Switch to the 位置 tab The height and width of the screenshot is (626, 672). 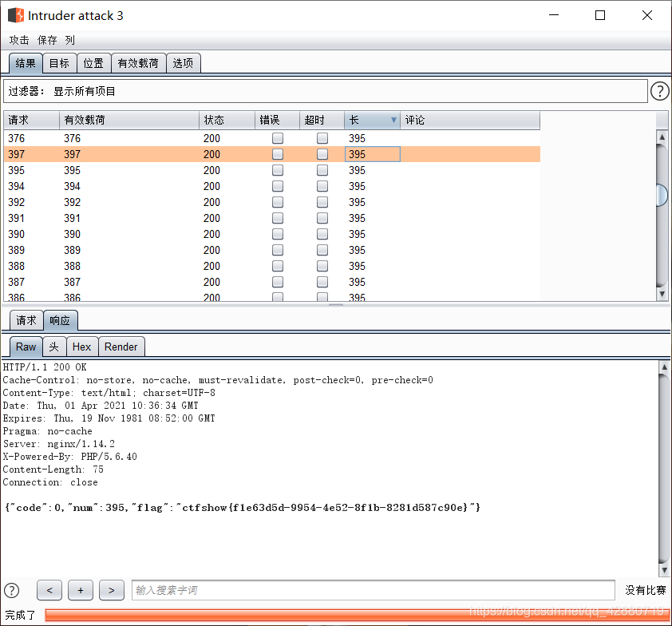[94, 63]
